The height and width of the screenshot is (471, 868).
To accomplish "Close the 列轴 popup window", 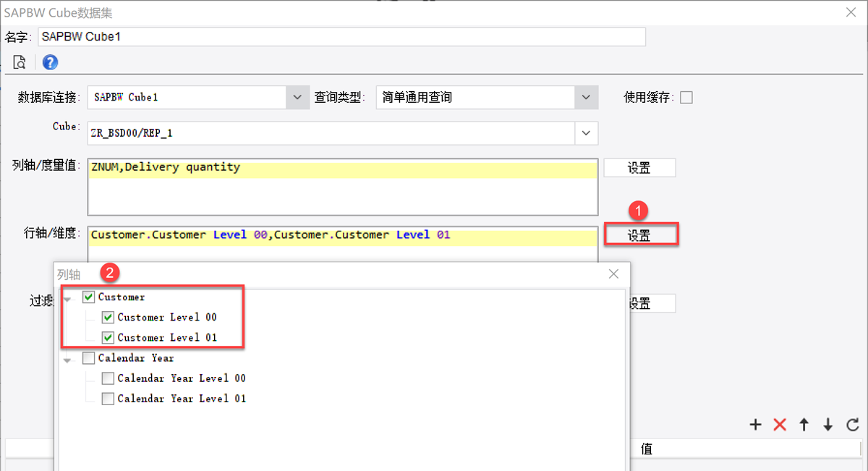I will (x=613, y=274).
